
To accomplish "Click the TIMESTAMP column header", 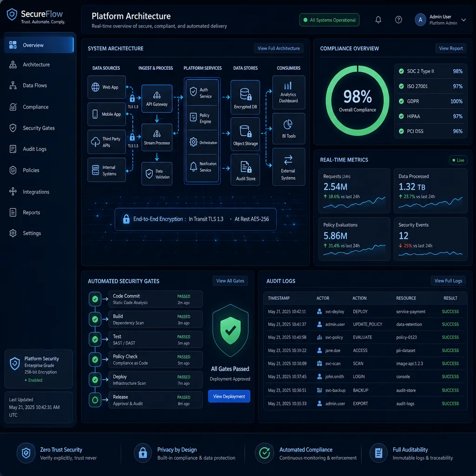I will [279, 298].
